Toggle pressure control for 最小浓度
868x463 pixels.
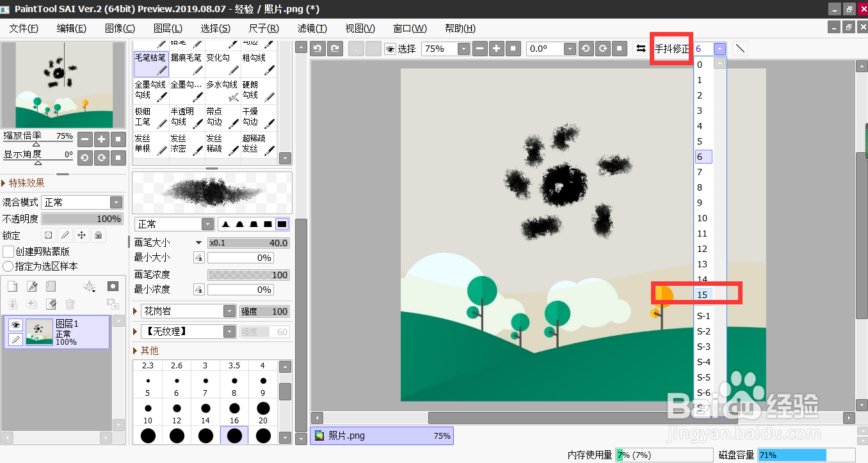point(199,290)
